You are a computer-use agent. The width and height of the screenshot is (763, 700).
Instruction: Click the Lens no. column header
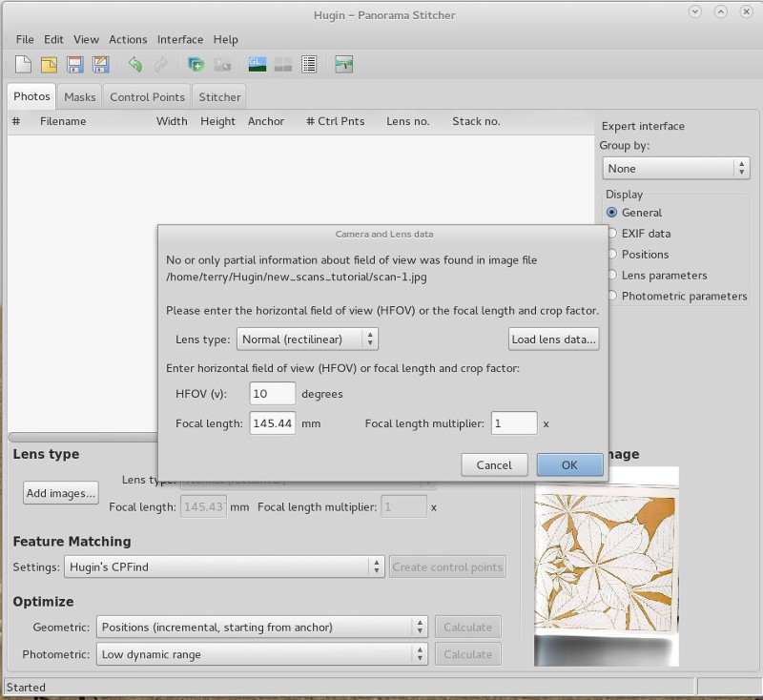click(408, 121)
